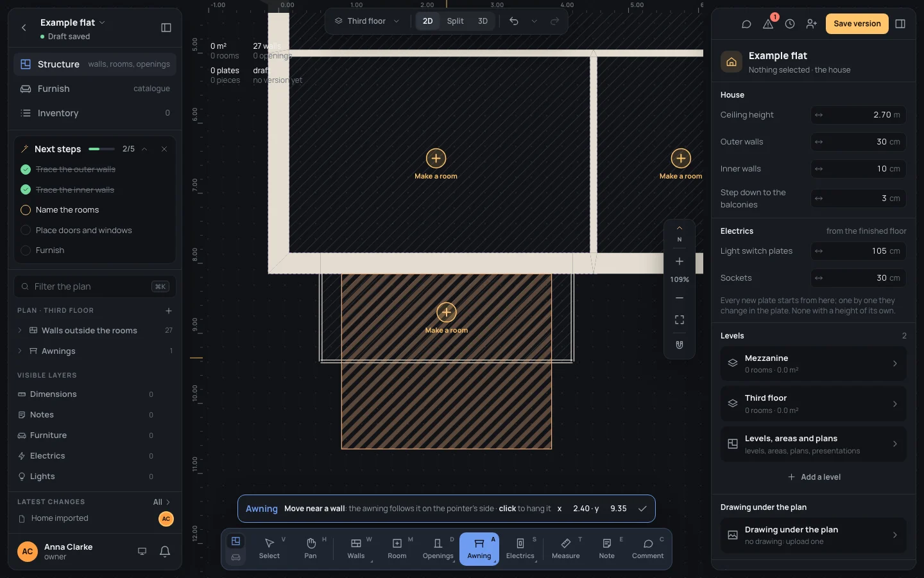924x578 pixels.
Task: Open notifications bell icon
Action: tap(165, 551)
